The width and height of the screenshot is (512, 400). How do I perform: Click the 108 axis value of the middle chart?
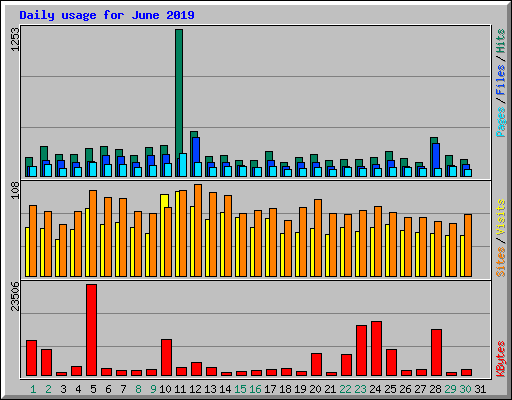[x=15, y=191]
